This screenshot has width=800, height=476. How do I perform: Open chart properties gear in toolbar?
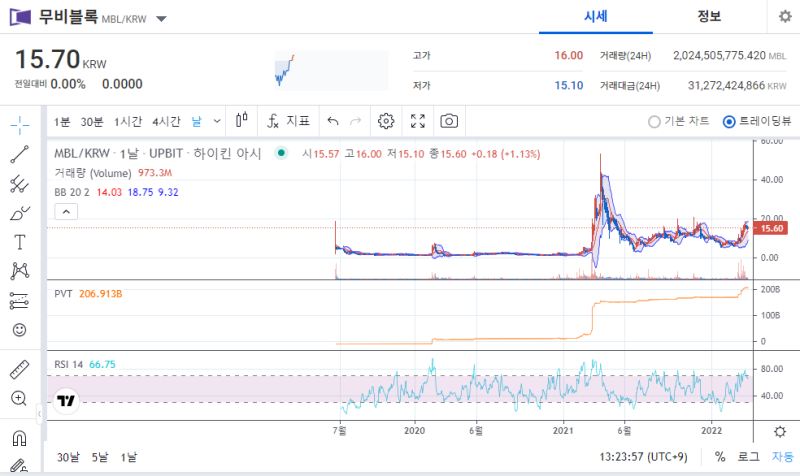386,121
